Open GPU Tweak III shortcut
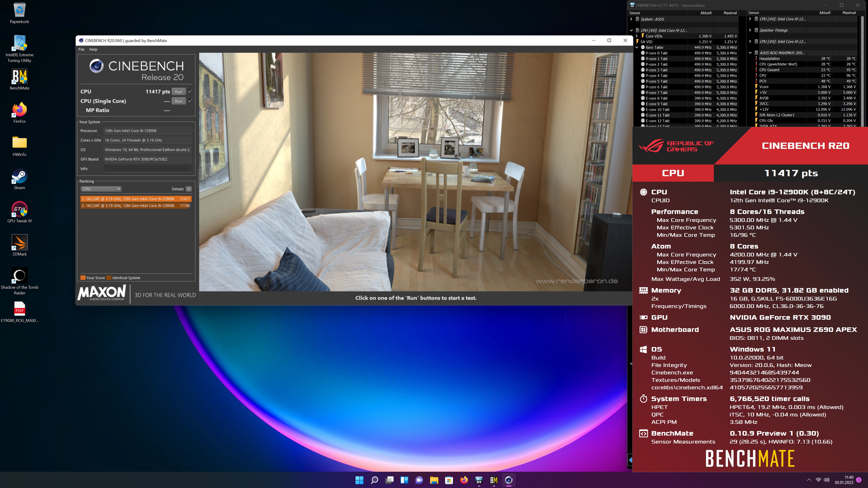Viewport: 868px width, 488px height. [19, 212]
